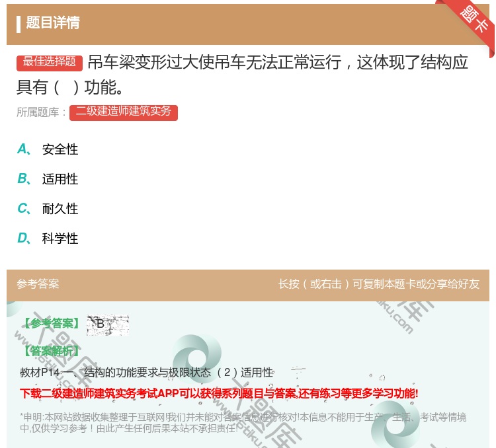
Task: Select answer option B 适用性
Action: point(48,179)
